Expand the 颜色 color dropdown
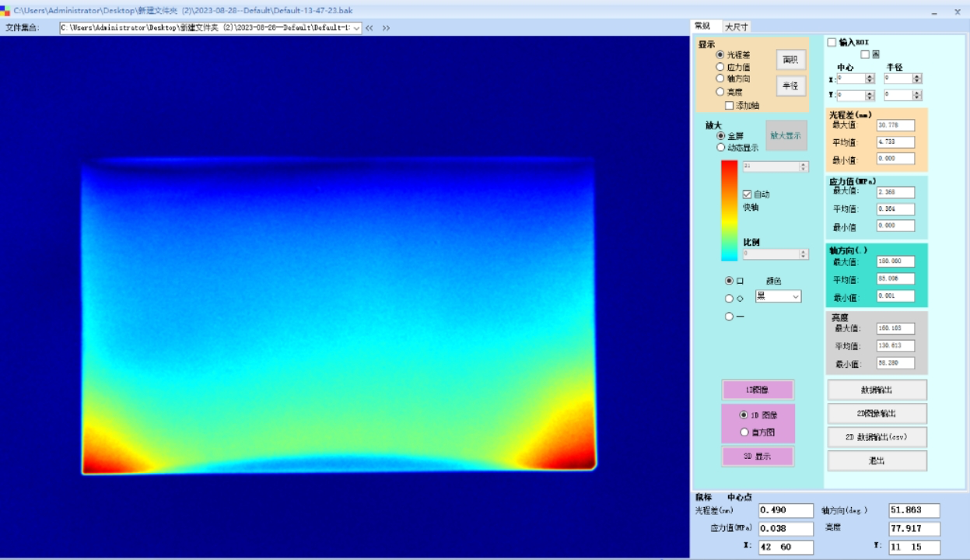Screen dimensions: 970x560 pyautogui.click(x=795, y=296)
